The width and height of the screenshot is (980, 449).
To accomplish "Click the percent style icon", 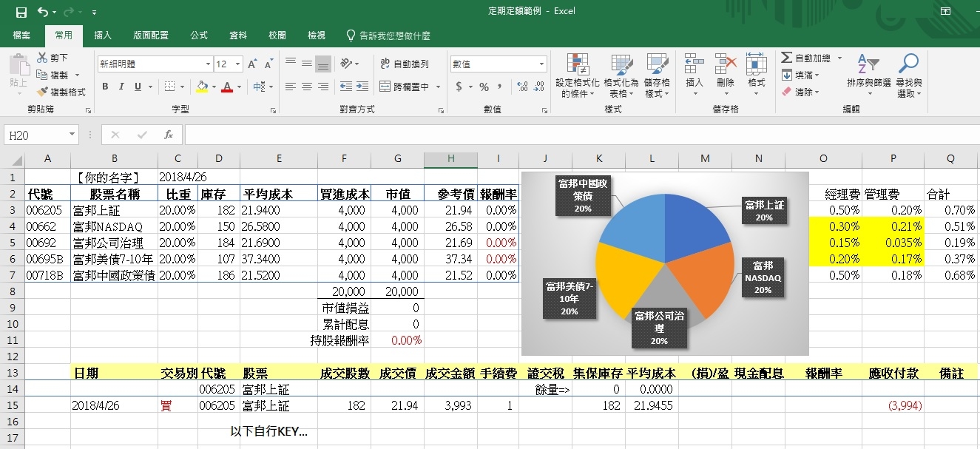I will click(x=484, y=87).
